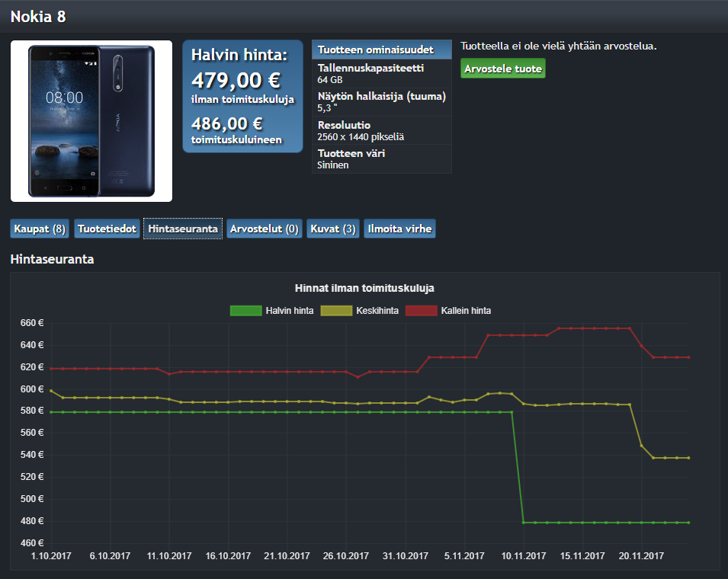Switch to the Tuotetiedot tab
This screenshot has width=728, height=579.
107,229
